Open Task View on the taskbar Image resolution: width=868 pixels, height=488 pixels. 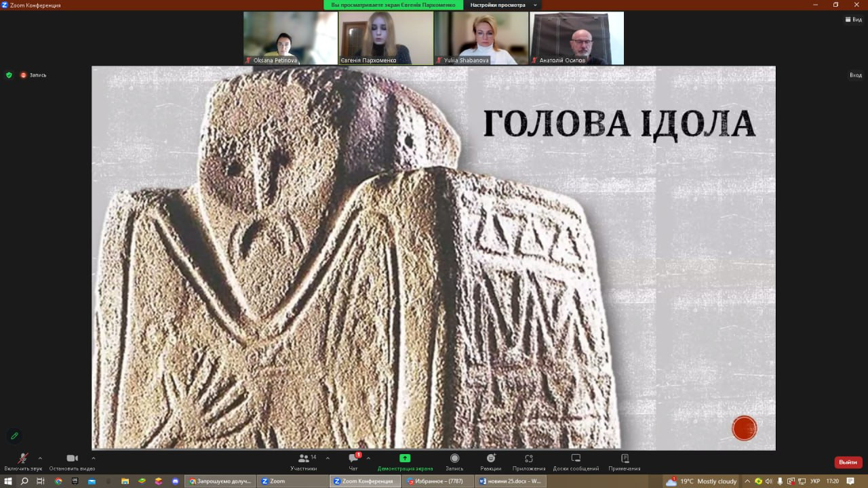[41, 481]
